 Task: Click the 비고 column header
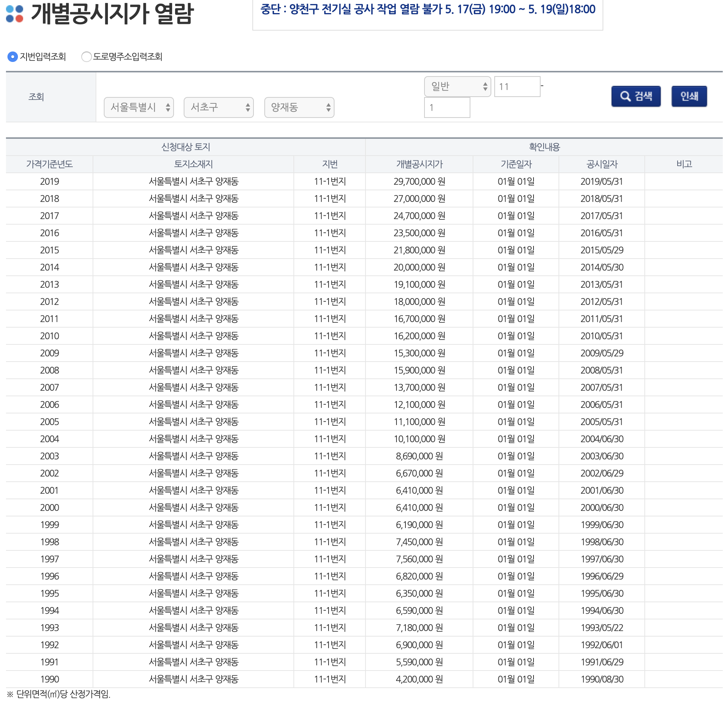pyautogui.click(x=684, y=164)
